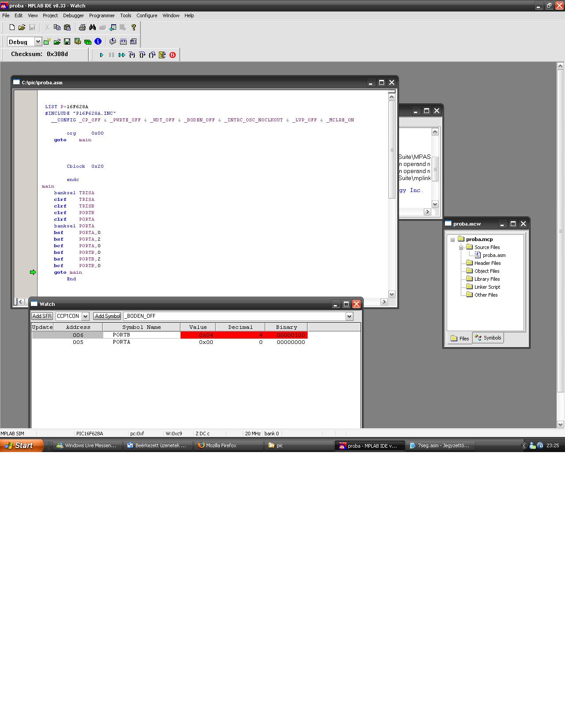Click the main workspace vertical scrollbar down arrow
The image size is (565, 728).
click(x=561, y=424)
